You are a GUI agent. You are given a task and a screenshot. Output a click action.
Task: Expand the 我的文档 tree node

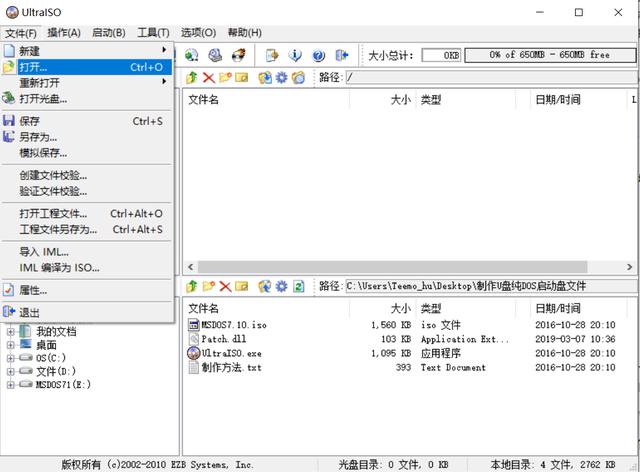point(11,332)
